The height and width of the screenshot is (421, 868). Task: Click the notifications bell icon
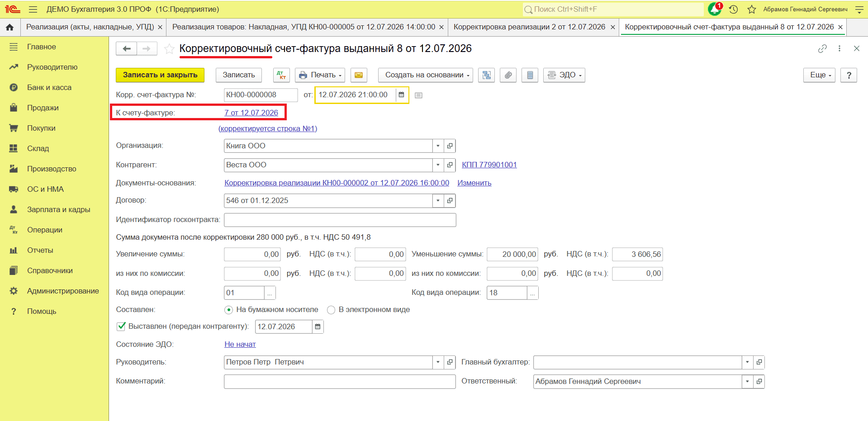[715, 9]
